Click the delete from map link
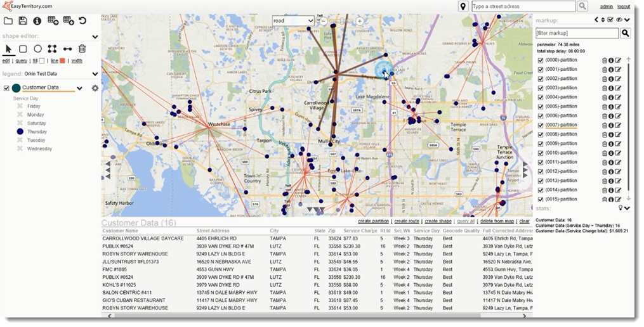 [x=497, y=221]
